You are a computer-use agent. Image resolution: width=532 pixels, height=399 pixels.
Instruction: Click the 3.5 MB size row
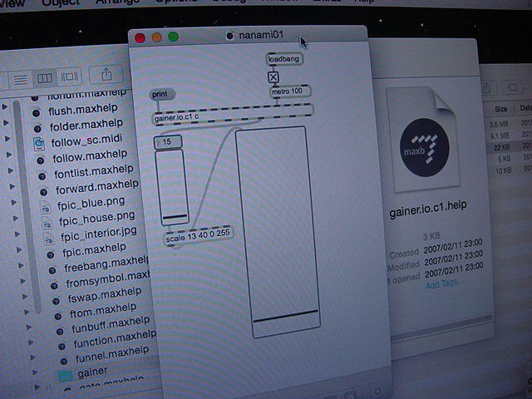(x=498, y=124)
